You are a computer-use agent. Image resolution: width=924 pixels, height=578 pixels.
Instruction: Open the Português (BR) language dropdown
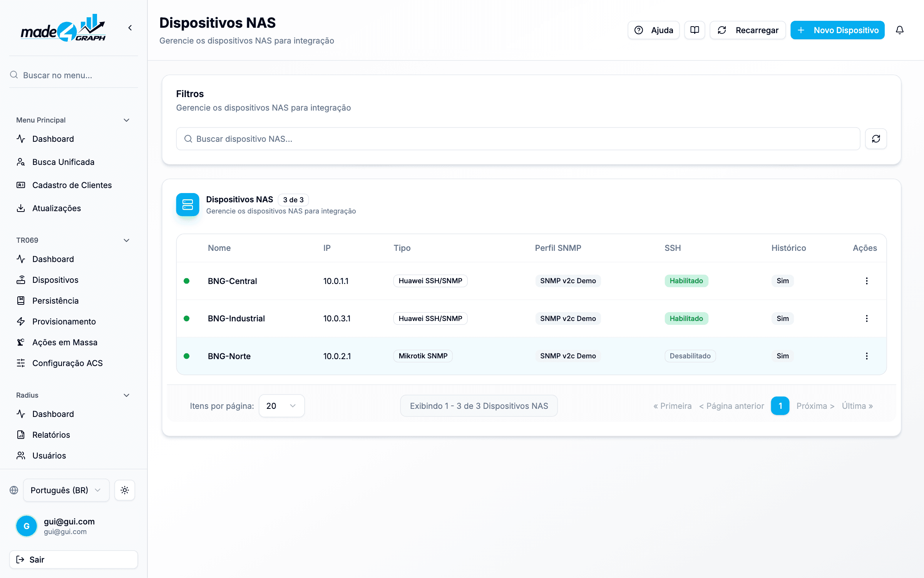66,490
